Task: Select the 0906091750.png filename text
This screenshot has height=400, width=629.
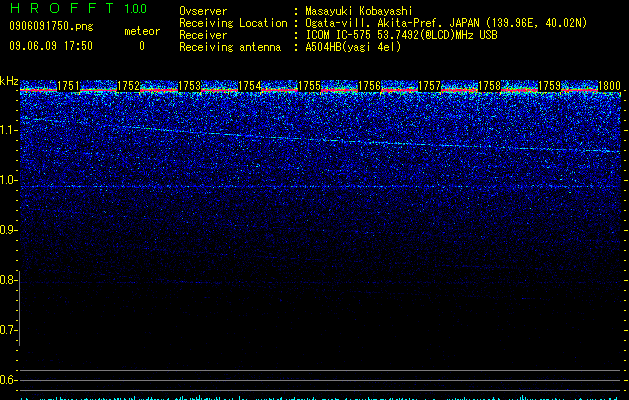Action: [x=51, y=26]
